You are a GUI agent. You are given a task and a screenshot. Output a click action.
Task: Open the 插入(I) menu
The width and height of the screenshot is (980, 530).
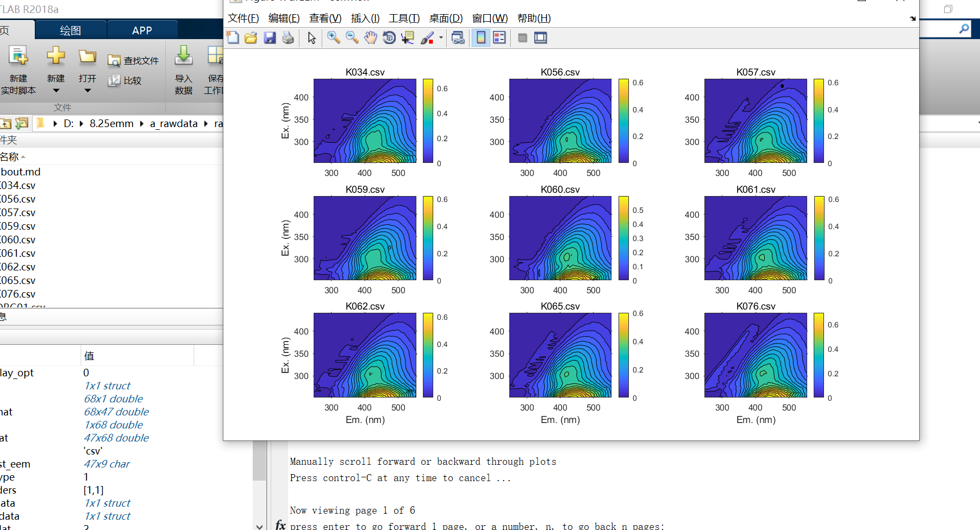coord(365,18)
